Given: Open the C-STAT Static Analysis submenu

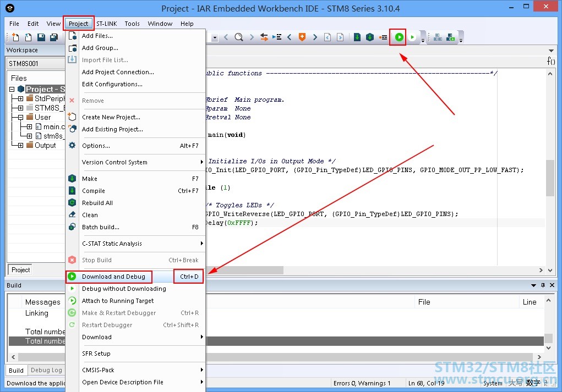Looking at the screenshot, I should [x=135, y=244].
